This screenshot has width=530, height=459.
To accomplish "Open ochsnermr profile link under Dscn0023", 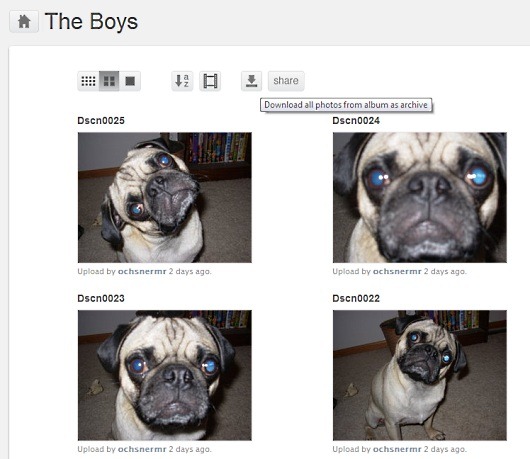I will [142, 449].
